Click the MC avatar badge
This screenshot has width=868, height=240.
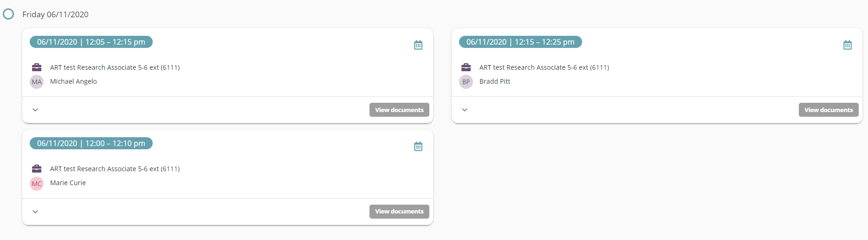tap(37, 184)
